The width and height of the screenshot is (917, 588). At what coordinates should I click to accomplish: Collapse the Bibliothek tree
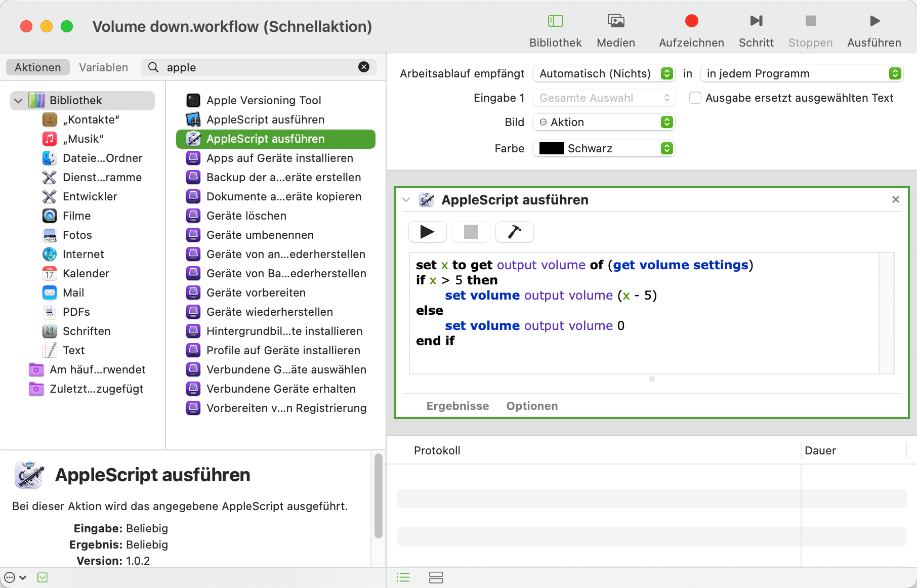[x=18, y=101]
